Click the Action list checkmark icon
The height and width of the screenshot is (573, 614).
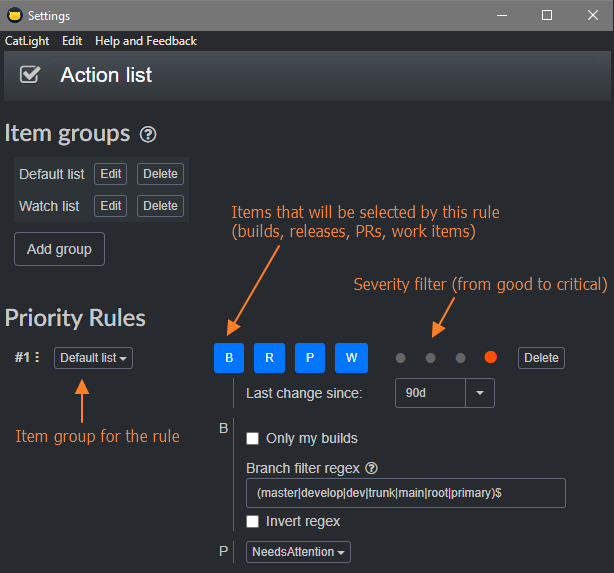pos(30,74)
